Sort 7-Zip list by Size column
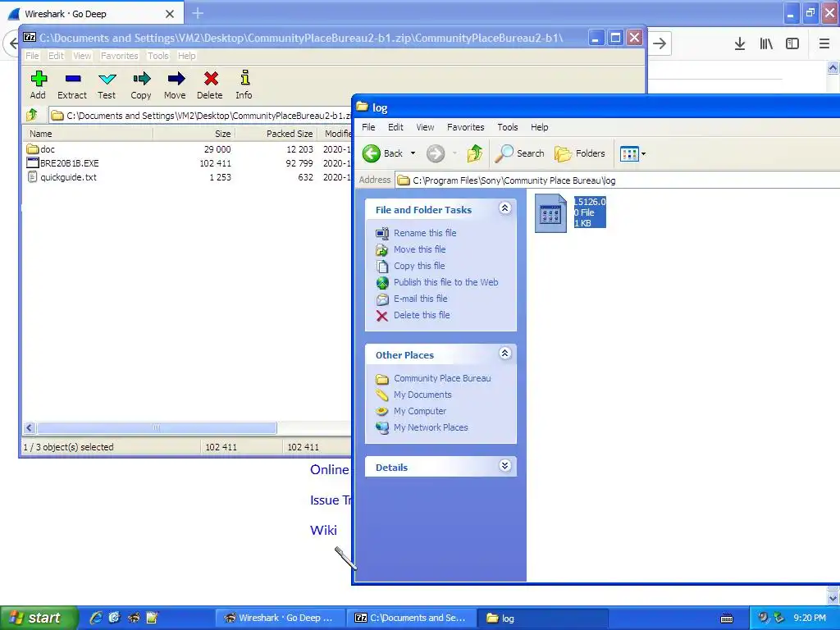 click(194, 134)
